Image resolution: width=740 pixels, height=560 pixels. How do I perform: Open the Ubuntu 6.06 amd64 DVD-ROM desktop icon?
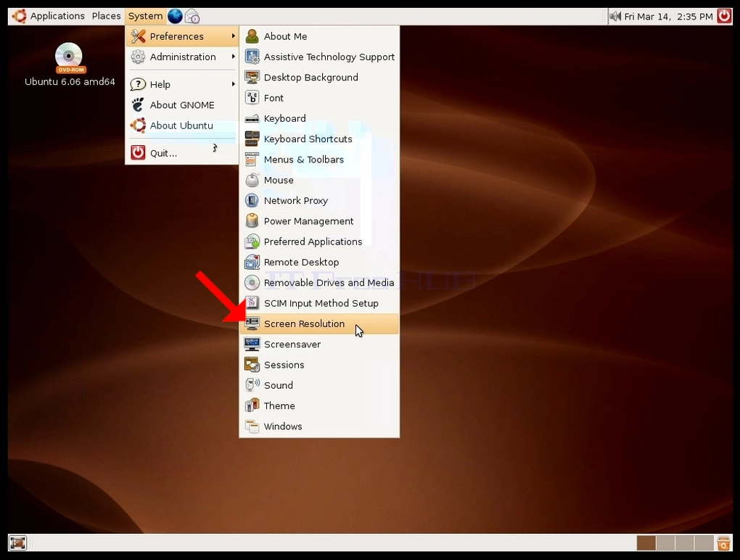70,65
